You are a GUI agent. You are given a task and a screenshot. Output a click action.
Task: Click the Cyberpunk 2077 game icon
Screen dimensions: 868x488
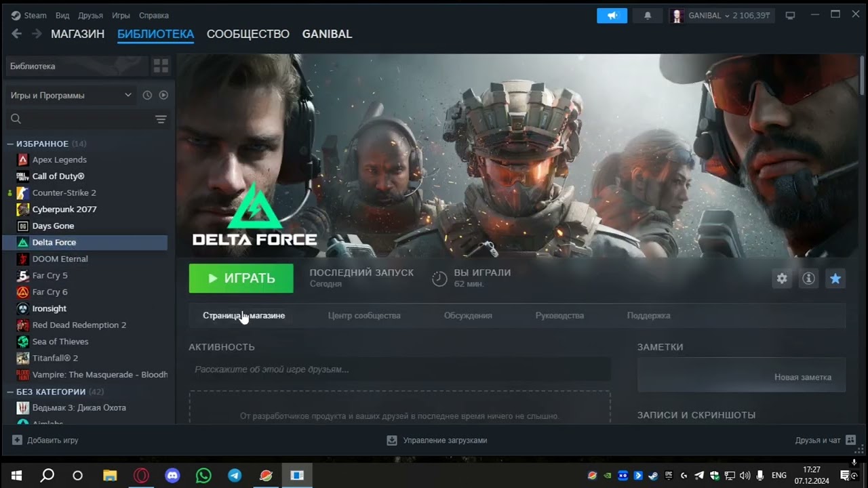(x=22, y=209)
